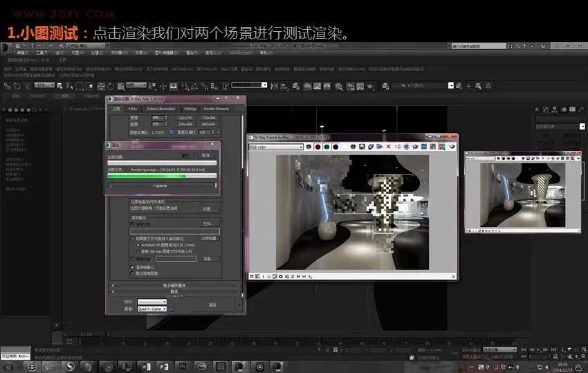The width and height of the screenshot is (588, 373).
Task: Click the monochrome mode icon in frame buffer toolbar
Action: [353, 147]
